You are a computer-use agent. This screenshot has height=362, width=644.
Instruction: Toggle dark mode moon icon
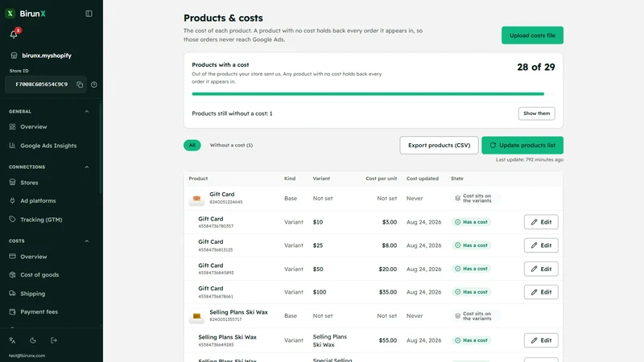[x=33, y=340]
